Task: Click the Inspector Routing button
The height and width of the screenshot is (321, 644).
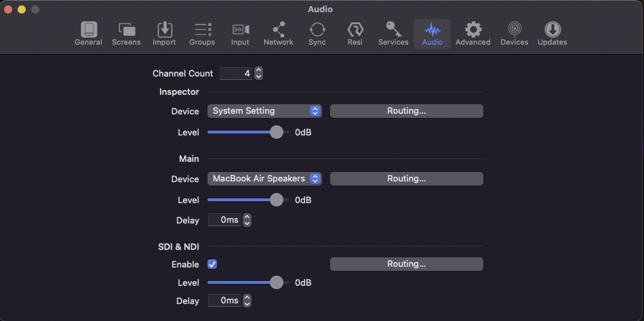Action: click(x=407, y=111)
